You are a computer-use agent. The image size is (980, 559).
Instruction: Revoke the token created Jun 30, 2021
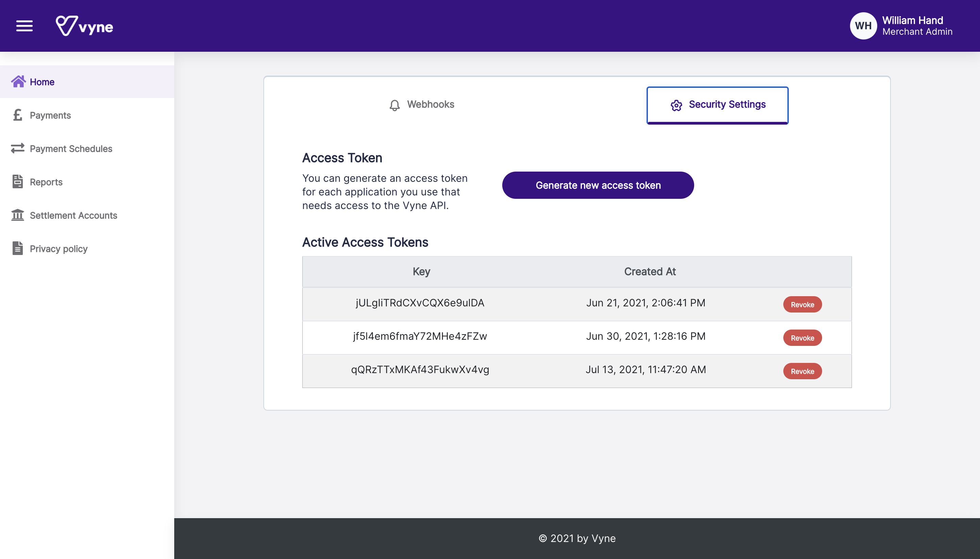point(802,338)
